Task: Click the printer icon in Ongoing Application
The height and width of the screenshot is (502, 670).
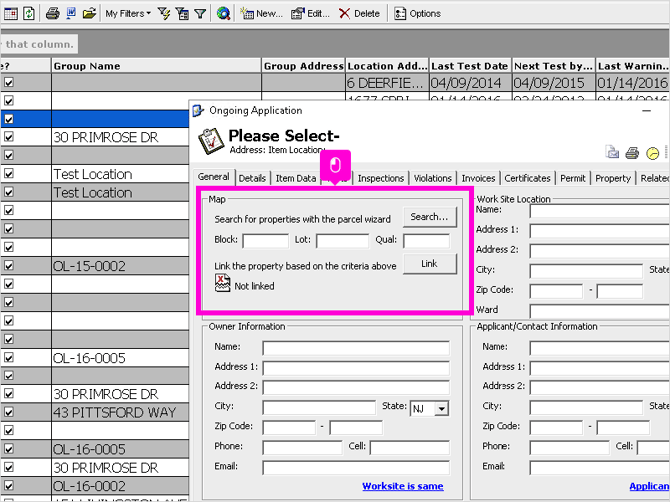Action: point(632,153)
